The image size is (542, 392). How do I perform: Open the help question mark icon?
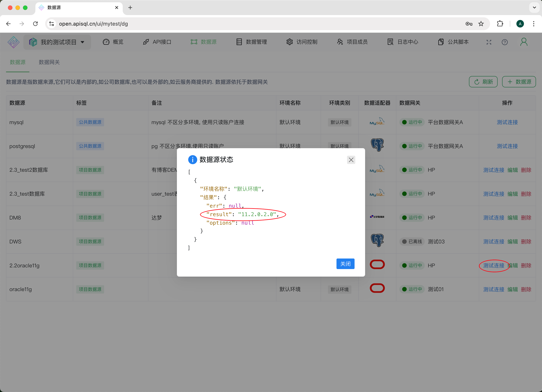tap(505, 42)
